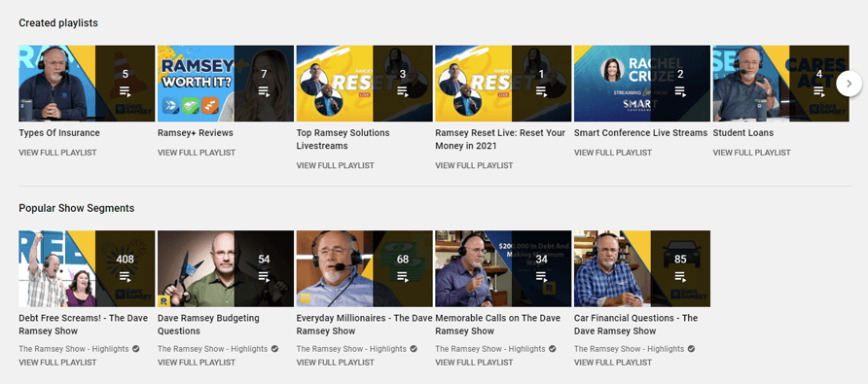
Task: Click the Created playlists heading
Action: pyautogui.click(x=58, y=23)
